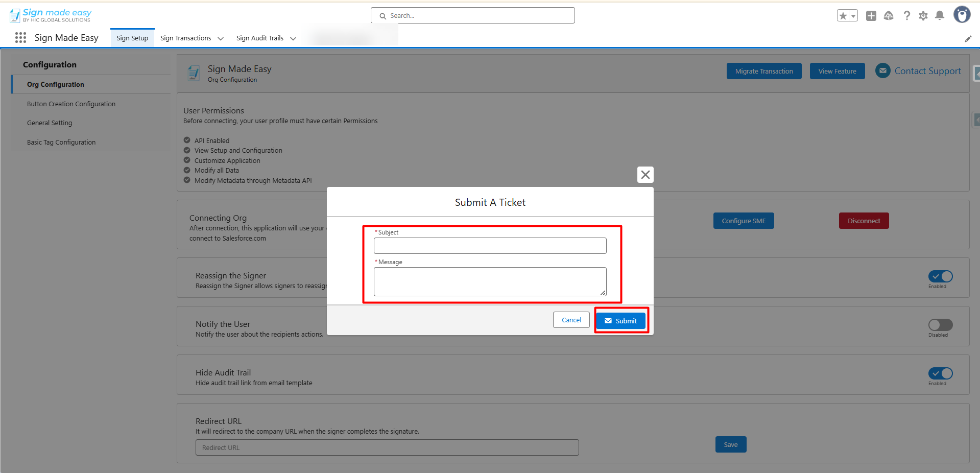Open the Sign Audit Trails tab
This screenshot has width=980, height=473.
[260, 38]
